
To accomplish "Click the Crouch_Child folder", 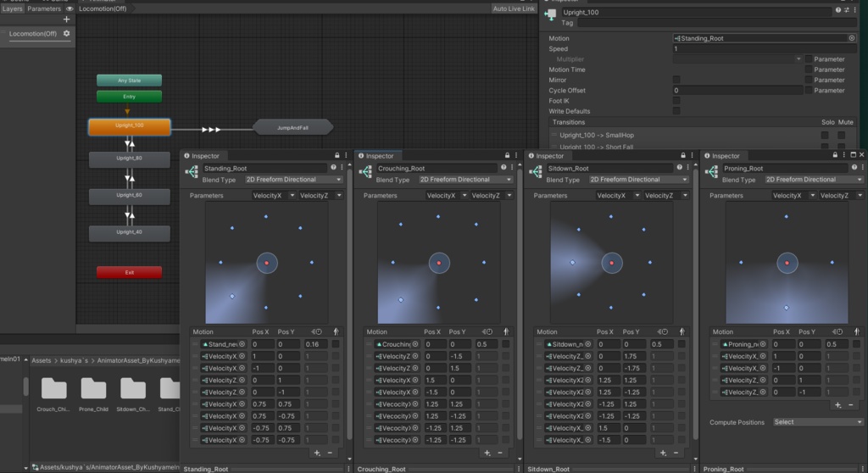I will tap(53, 393).
